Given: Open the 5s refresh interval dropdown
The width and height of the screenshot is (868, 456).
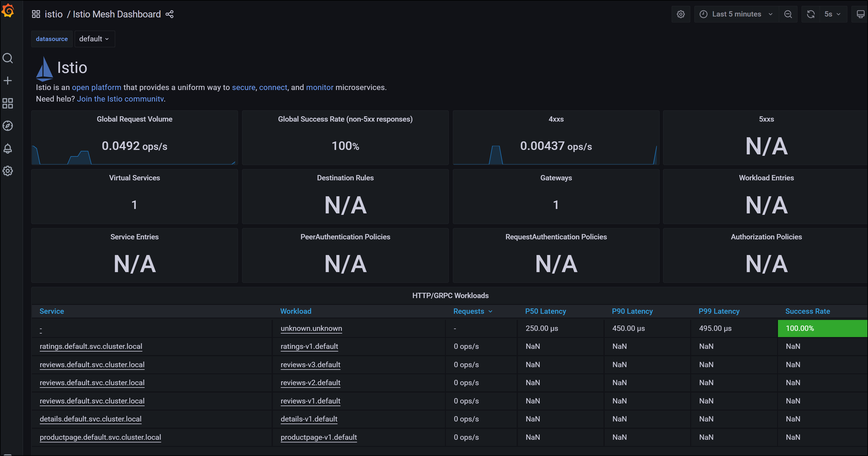Looking at the screenshot, I should (833, 14).
